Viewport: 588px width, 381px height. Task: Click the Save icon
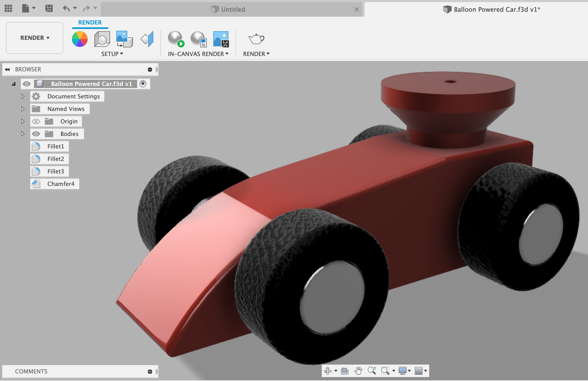coord(49,8)
